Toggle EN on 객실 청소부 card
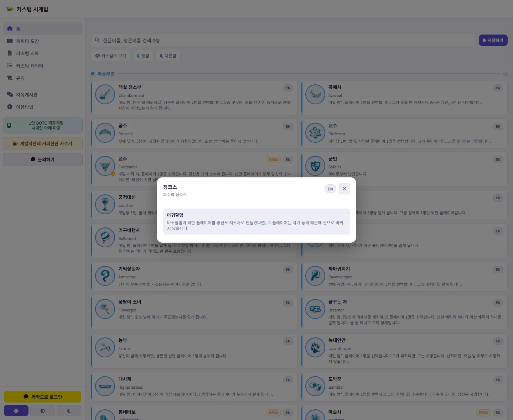 (x=288, y=88)
